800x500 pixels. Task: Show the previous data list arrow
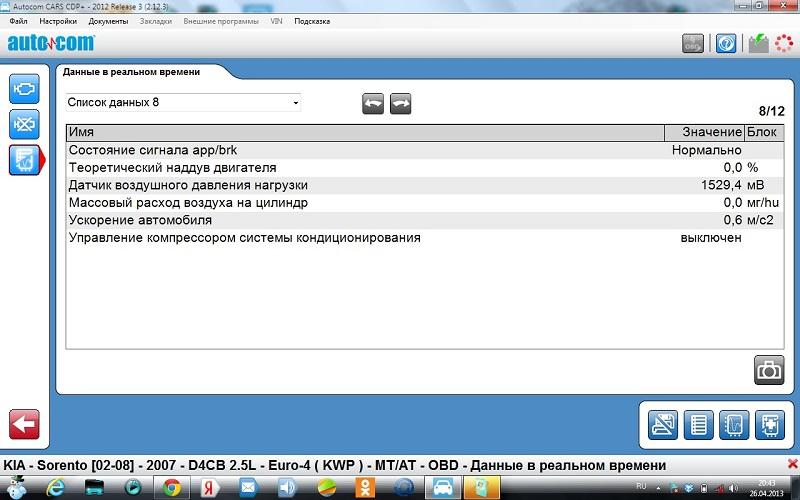(373, 104)
